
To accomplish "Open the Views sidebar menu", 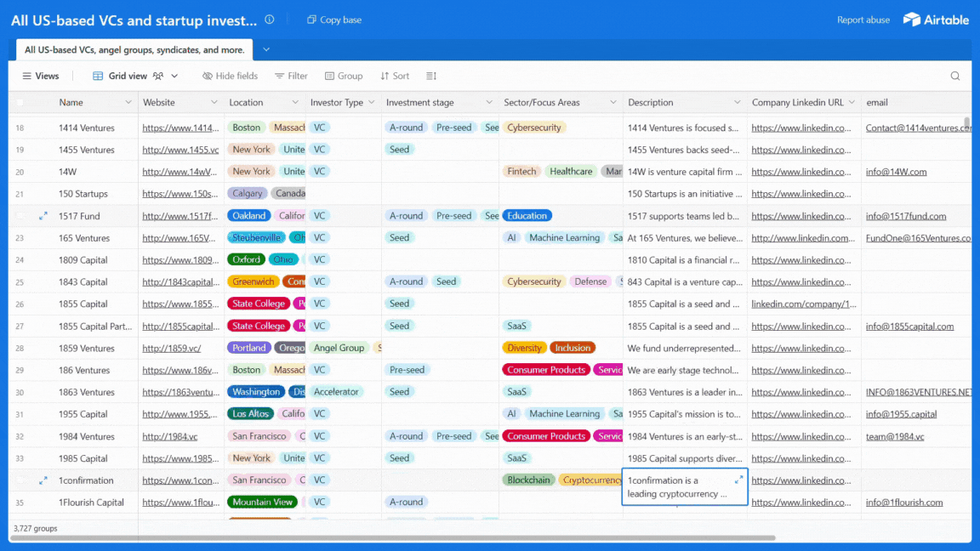I will 41,76.
